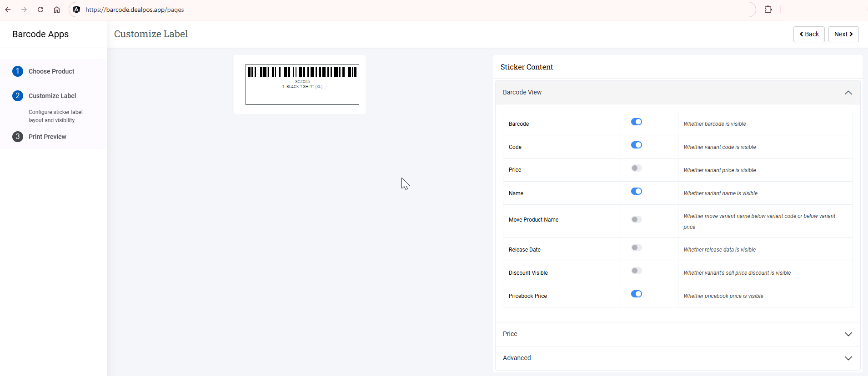Click the barcode label preview image
This screenshot has height=376, width=868.
[x=302, y=84]
